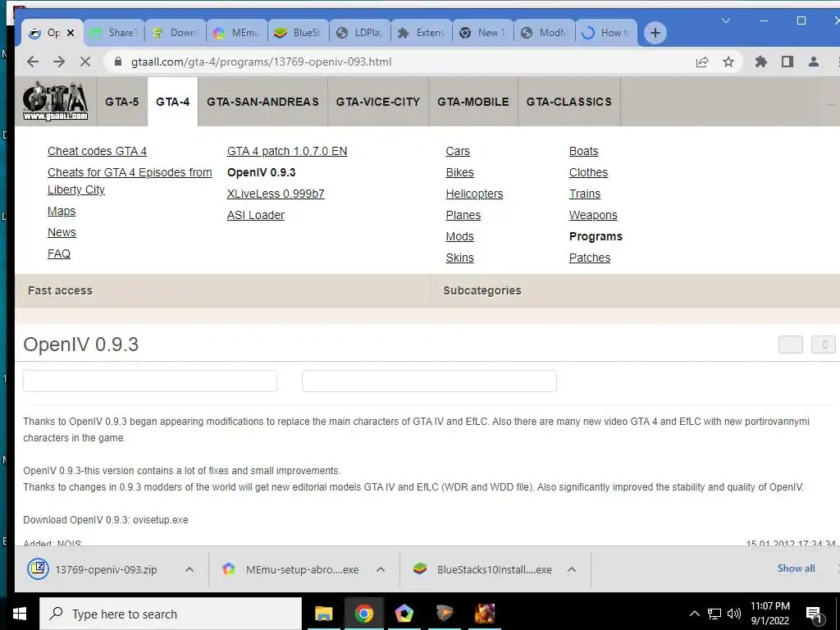Open File Explorer from taskbar
840x630 pixels.
(323, 614)
